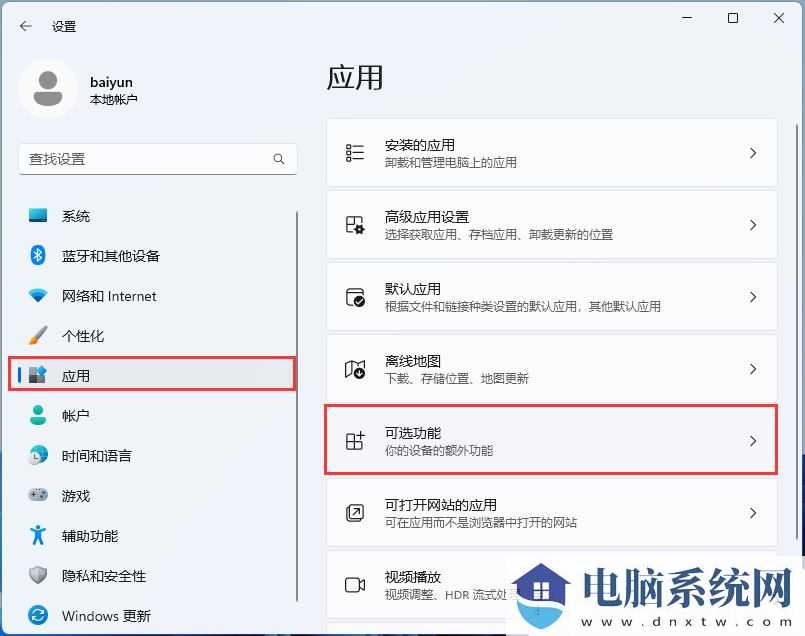Click the back arrow button
The height and width of the screenshot is (636, 805).
25,27
